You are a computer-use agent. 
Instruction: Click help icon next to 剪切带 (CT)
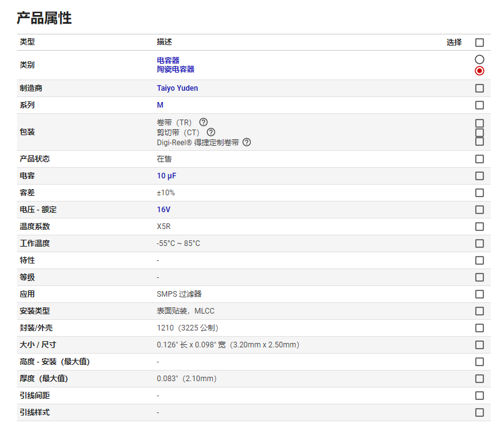[211, 132]
